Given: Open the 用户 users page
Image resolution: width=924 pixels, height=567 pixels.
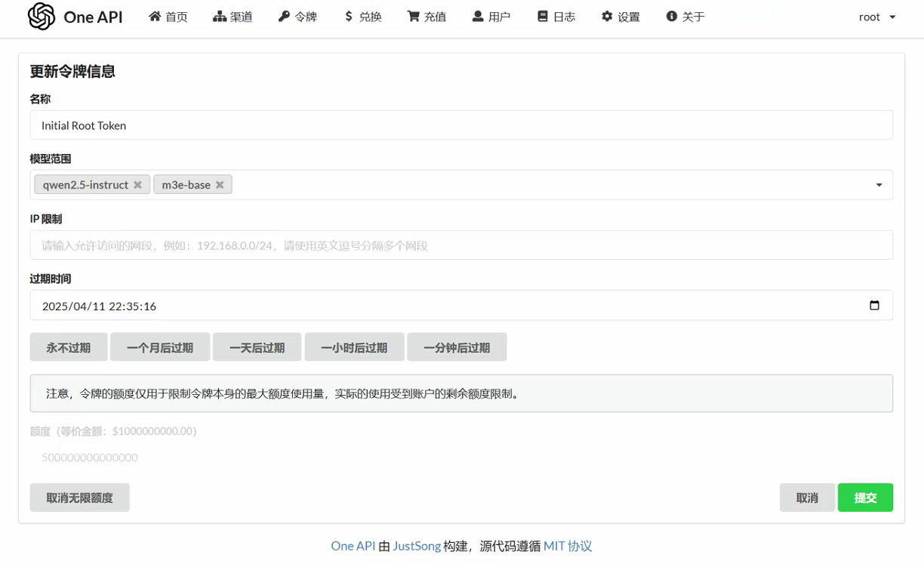Looking at the screenshot, I should pyautogui.click(x=491, y=17).
